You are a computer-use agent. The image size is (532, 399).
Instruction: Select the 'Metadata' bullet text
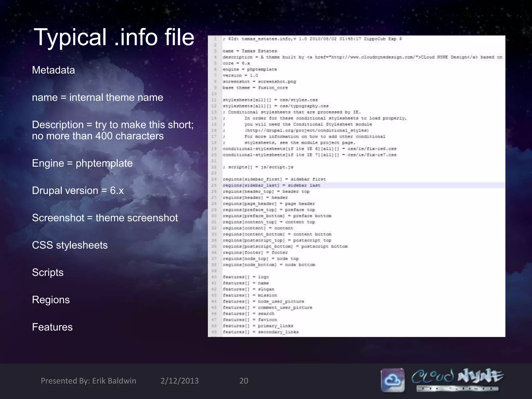pyautogui.click(x=53, y=70)
